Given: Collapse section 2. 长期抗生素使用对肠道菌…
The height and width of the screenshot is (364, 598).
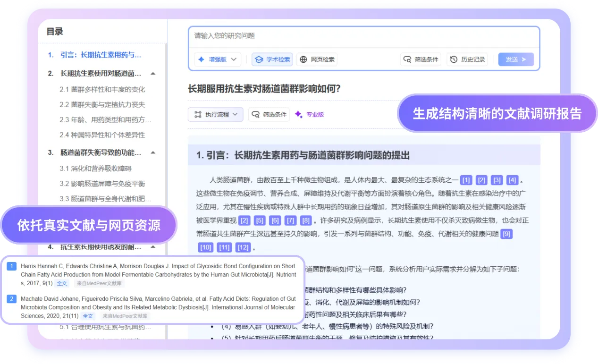Looking at the screenshot, I should (x=153, y=74).
